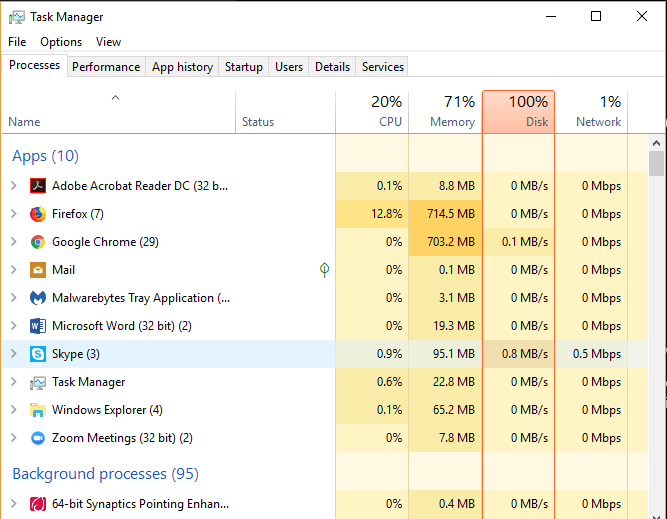Click Skype memory value 95.1 MB
The height and width of the screenshot is (519, 667).
pos(453,354)
